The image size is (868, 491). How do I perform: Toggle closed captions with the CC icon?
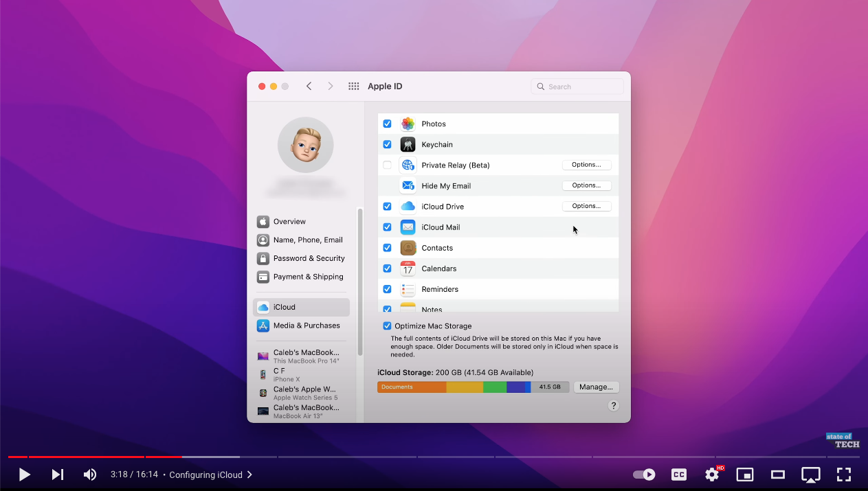pyautogui.click(x=679, y=475)
